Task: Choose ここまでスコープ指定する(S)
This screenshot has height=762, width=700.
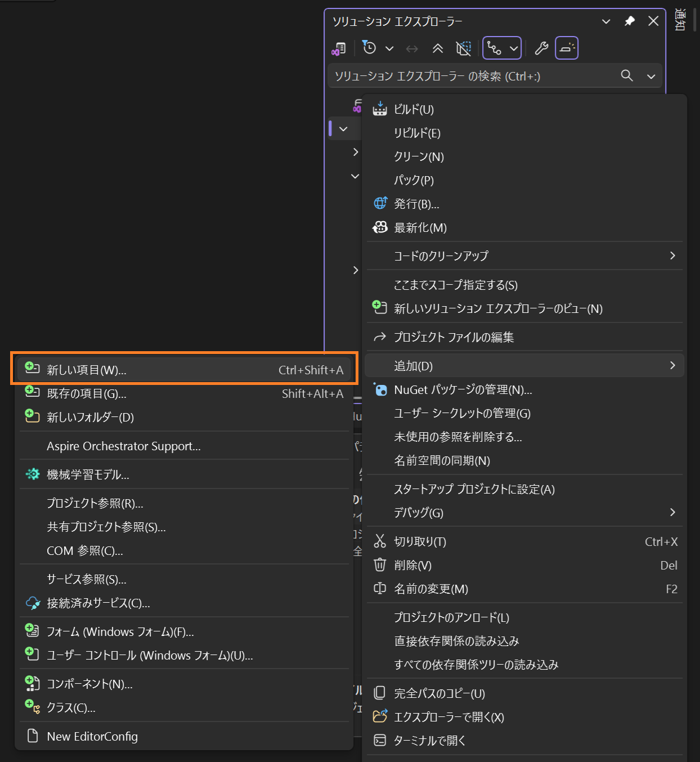Action: click(x=525, y=285)
